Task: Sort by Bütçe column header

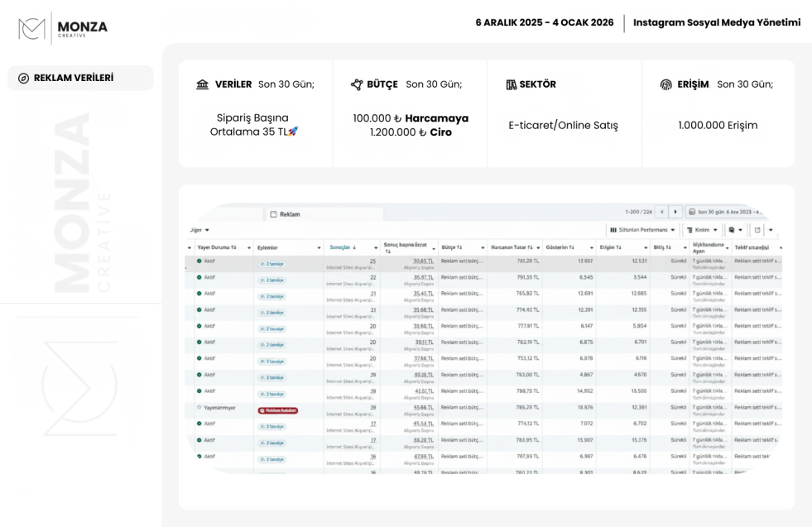Action: pos(452,247)
